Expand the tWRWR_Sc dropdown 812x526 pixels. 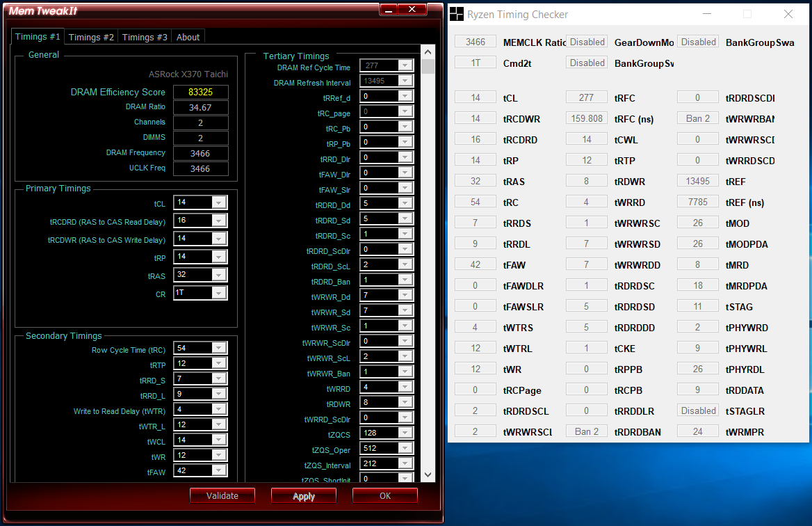pos(405,326)
